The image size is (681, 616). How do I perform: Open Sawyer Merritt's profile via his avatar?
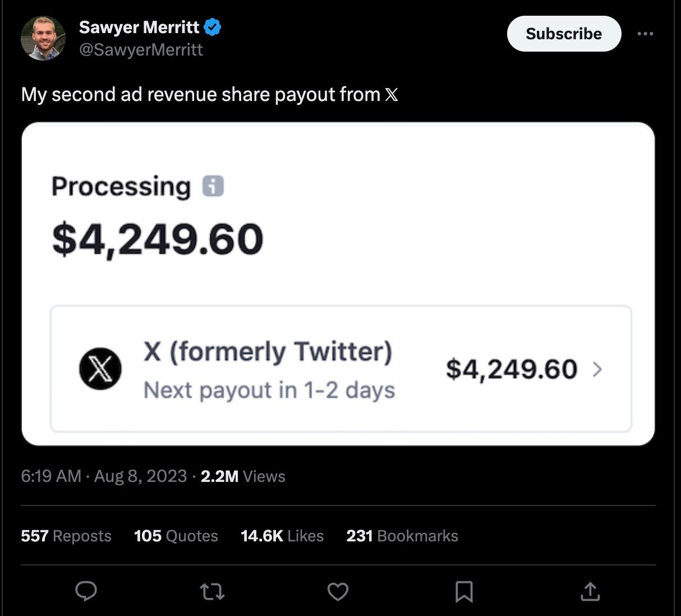pos(43,38)
